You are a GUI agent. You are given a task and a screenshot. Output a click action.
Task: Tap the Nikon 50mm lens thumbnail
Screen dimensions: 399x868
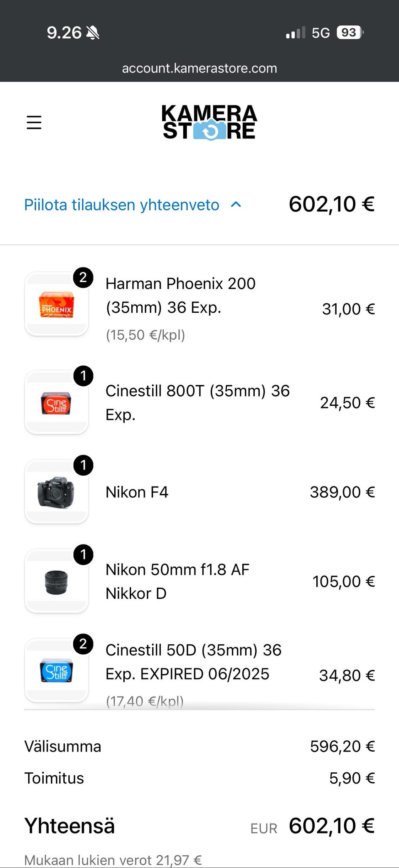coord(57,581)
